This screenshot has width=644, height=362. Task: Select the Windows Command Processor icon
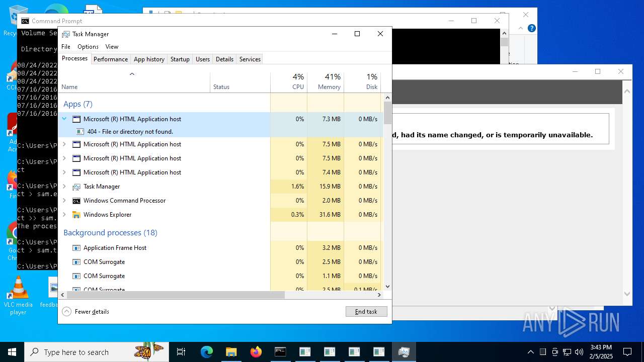(76, 201)
